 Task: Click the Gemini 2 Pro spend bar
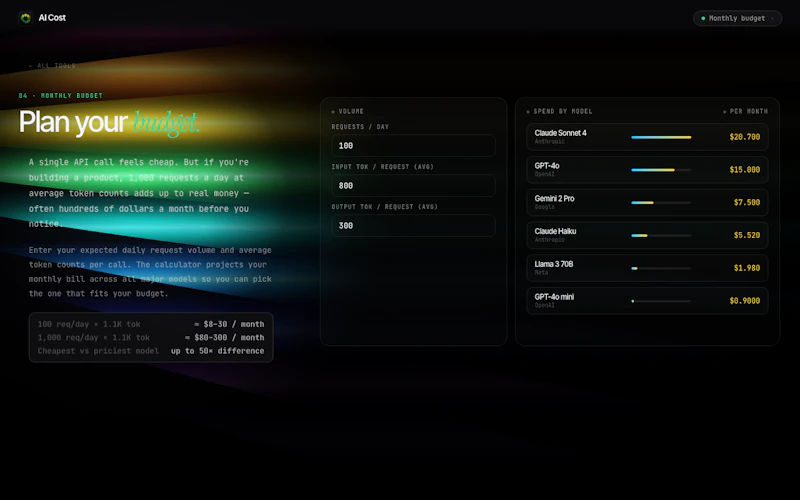coord(661,203)
